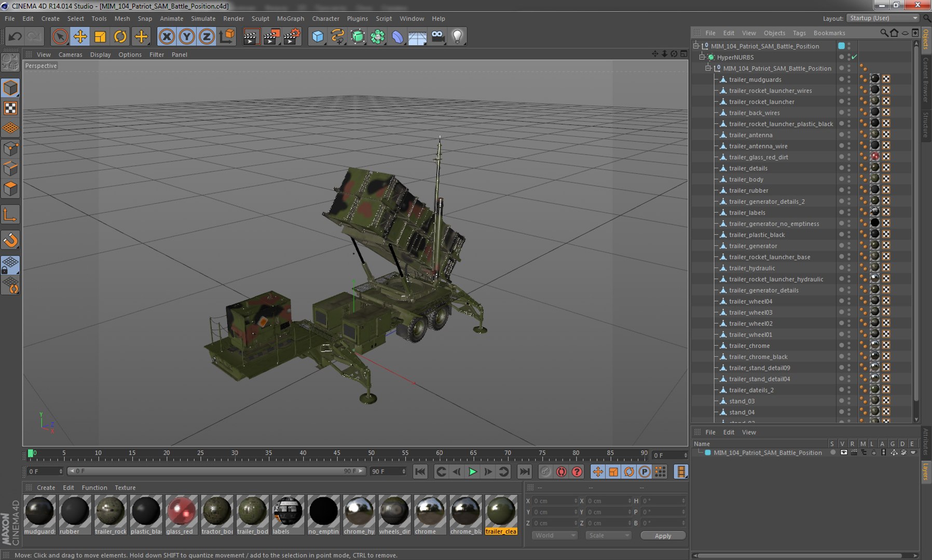
Task: Open the Objects manager Tags menu
Action: coord(799,33)
